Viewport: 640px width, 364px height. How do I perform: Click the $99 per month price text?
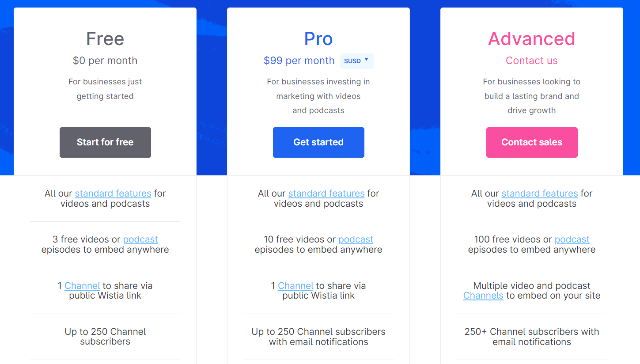tap(299, 61)
